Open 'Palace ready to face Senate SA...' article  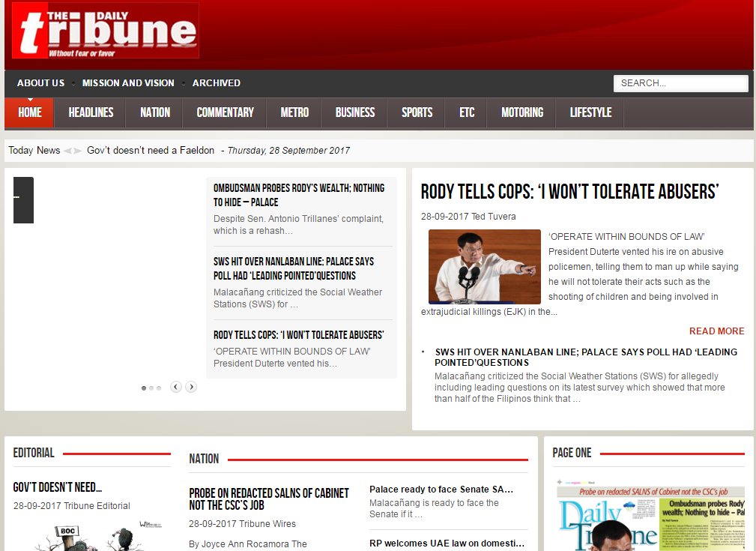point(441,490)
